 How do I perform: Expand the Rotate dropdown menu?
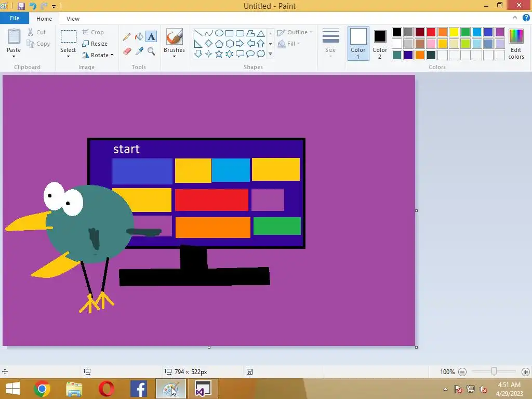[112, 55]
